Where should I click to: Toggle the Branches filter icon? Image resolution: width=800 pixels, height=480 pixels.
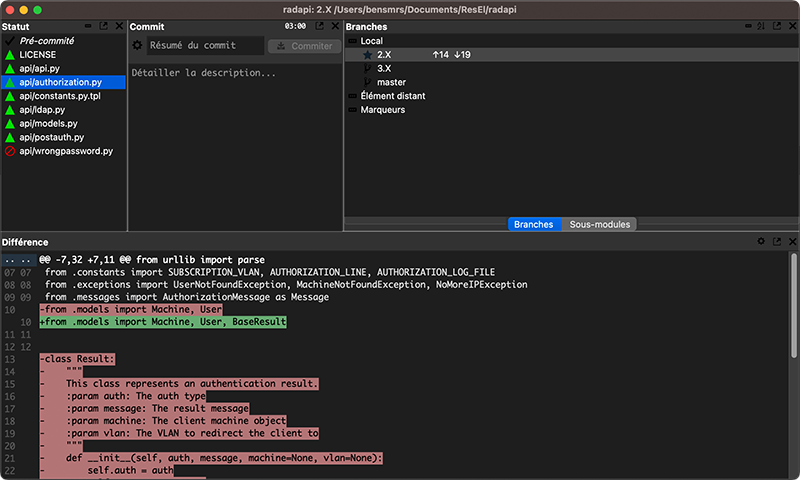(748, 26)
